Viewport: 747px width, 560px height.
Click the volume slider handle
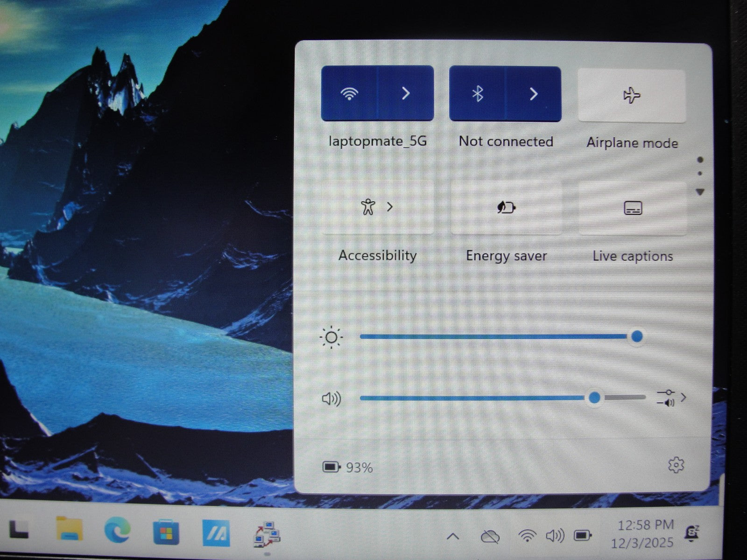[x=594, y=398]
